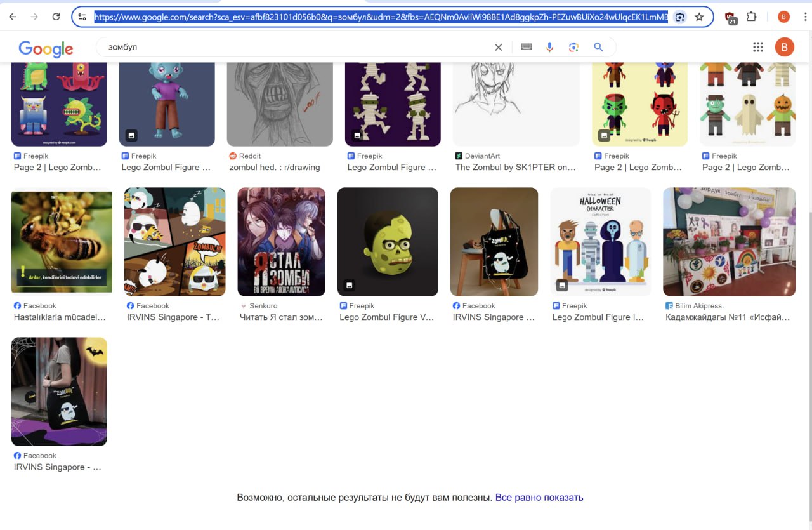Start voice search with the microphone
The height and width of the screenshot is (530, 812).
[x=549, y=47]
